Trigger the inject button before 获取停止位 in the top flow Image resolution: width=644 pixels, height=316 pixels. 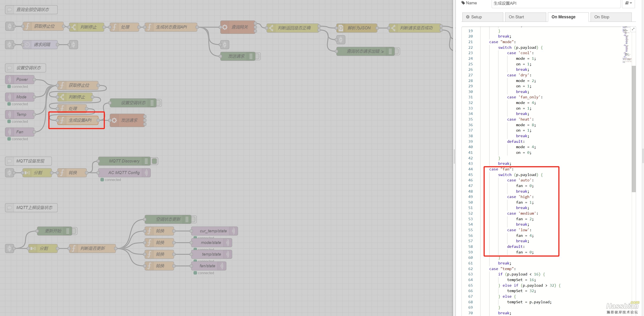point(9,26)
